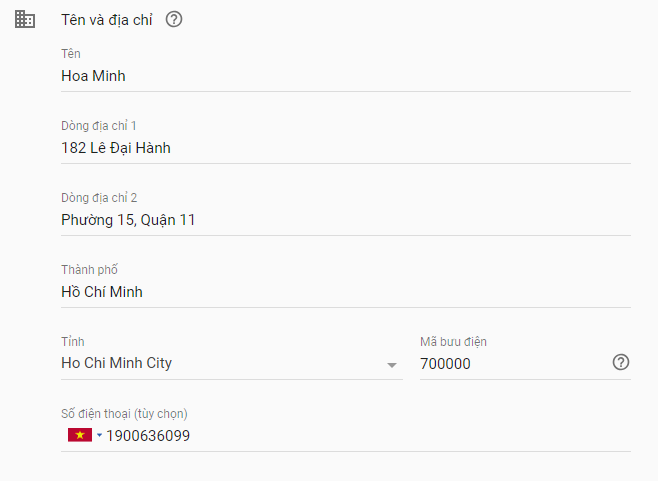658x481 pixels.
Task: Select the "Ho Chi Minh City" province box
Action: pos(220,364)
